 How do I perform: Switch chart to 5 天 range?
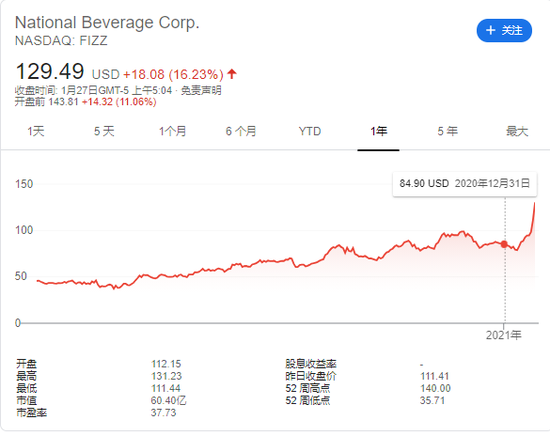pyautogui.click(x=104, y=132)
